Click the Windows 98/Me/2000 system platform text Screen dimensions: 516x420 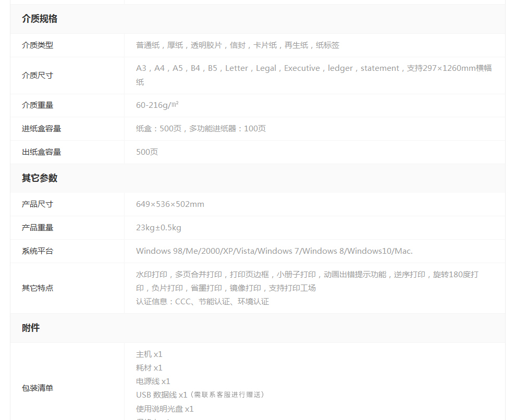coord(274,251)
